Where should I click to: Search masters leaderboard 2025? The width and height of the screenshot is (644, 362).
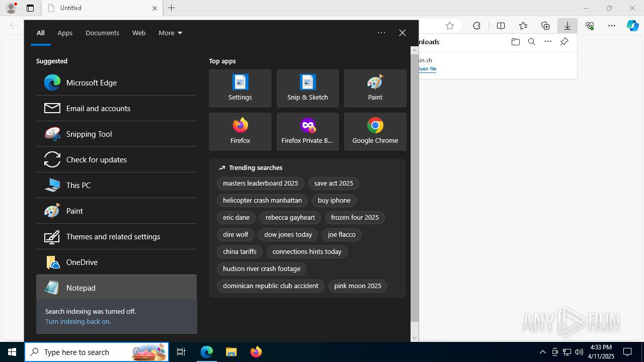click(261, 184)
